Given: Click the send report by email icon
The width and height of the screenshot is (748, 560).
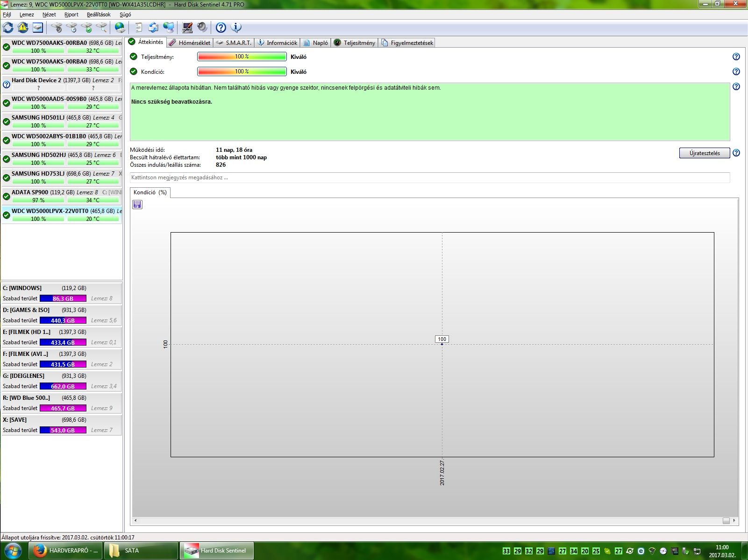Looking at the screenshot, I should coord(154,28).
